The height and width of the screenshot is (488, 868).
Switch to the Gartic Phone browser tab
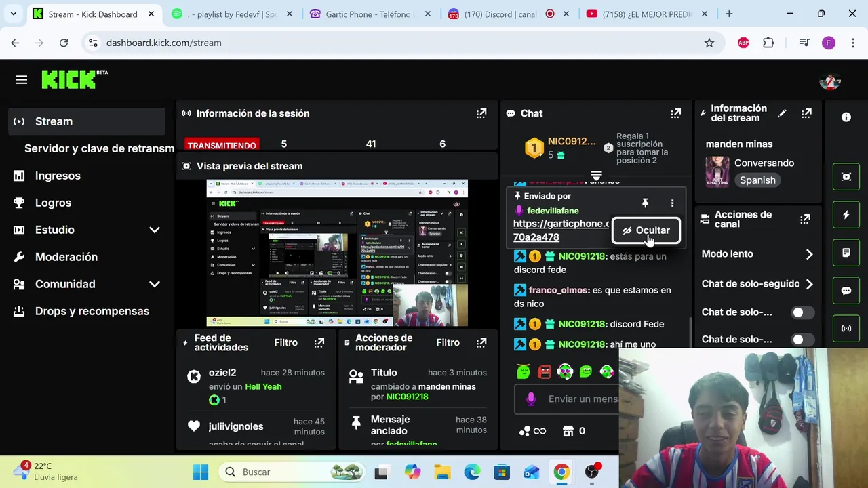(x=369, y=14)
